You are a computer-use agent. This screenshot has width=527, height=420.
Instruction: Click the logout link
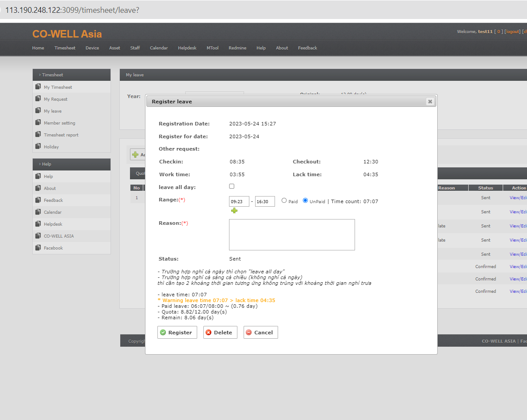(x=512, y=31)
